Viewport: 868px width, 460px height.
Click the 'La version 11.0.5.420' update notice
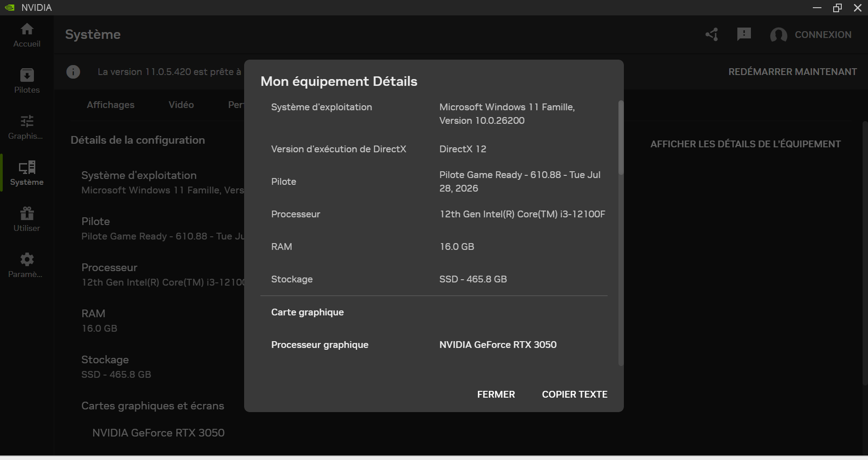tap(170, 72)
